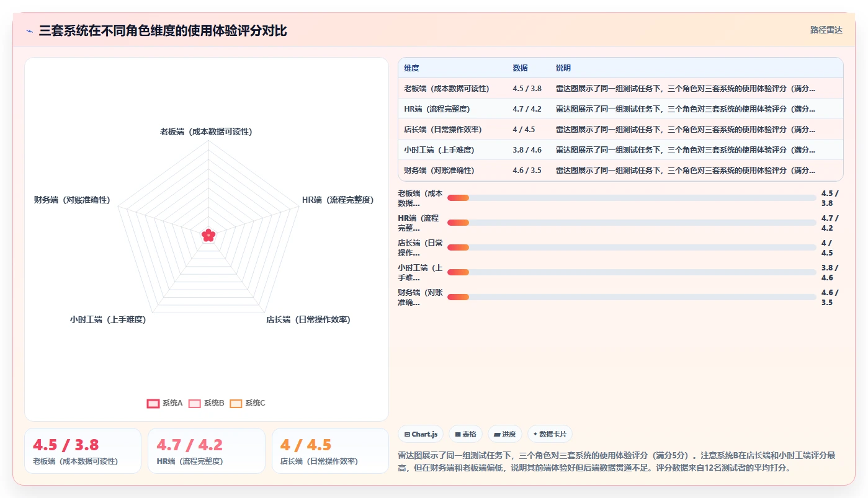
Task: Select the Chart.js chip
Action: point(421,435)
